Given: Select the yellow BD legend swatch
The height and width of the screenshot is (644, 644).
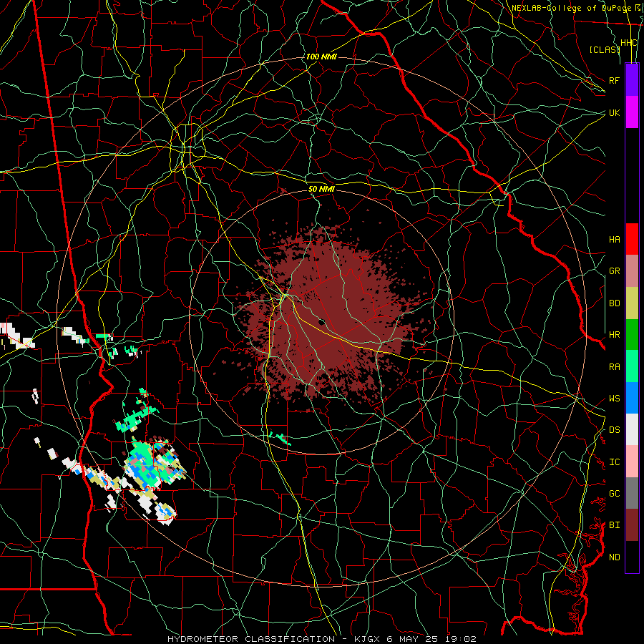Looking at the screenshot, I should pyautogui.click(x=632, y=303).
